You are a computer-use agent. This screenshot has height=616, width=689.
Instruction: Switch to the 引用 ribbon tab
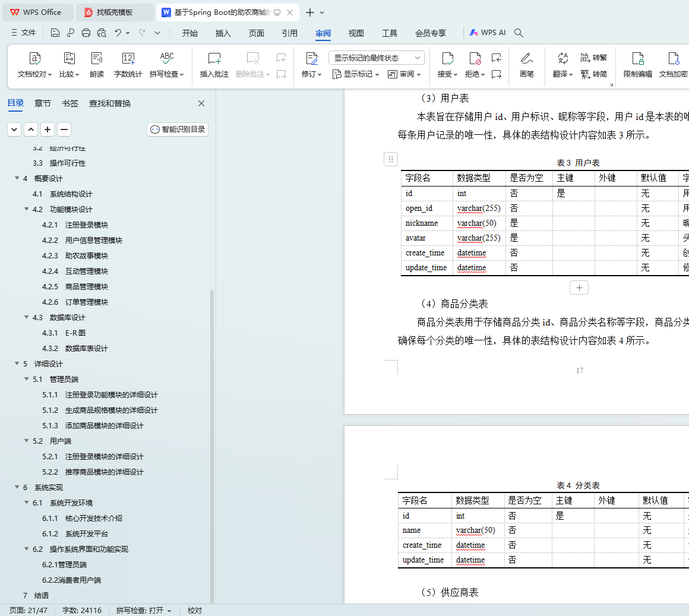[x=290, y=33]
